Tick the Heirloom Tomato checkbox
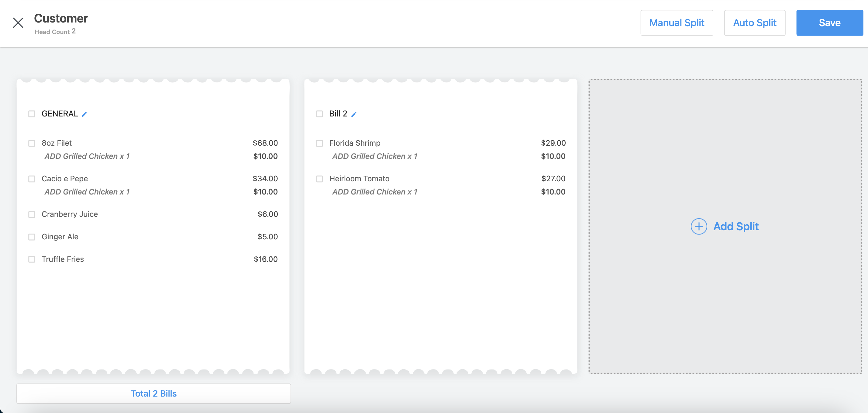The image size is (868, 413). [319, 179]
